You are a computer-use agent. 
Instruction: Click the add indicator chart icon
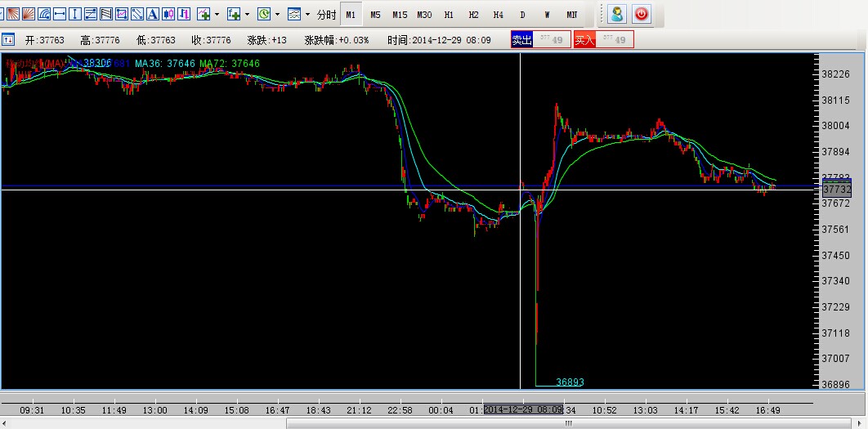pyautogui.click(x=204, y=14)
